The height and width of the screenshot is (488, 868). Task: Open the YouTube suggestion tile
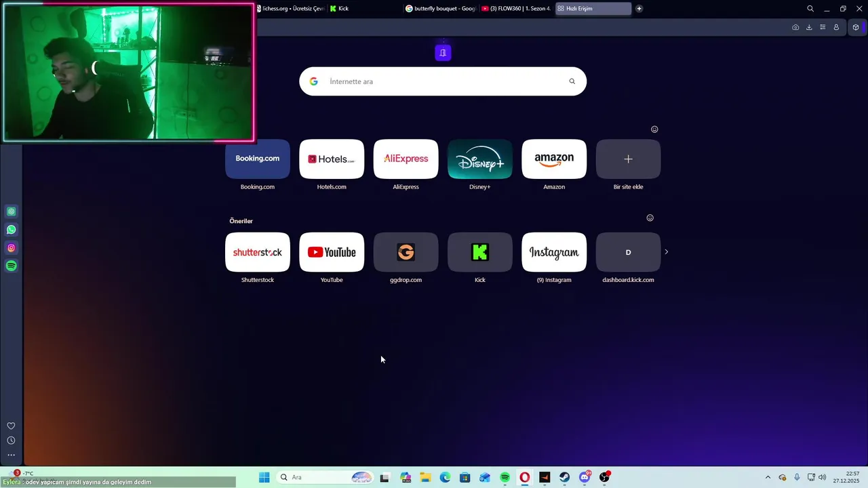(x=332, y=252)
